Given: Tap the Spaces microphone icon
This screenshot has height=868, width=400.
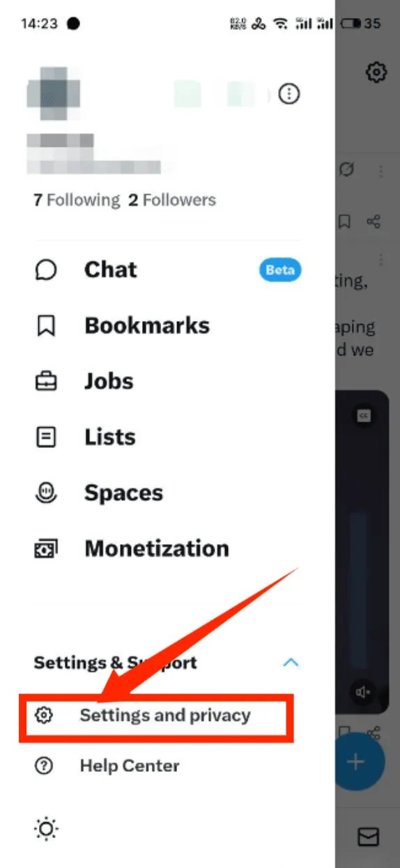Looking at the screenshot, I should point(45,493).
